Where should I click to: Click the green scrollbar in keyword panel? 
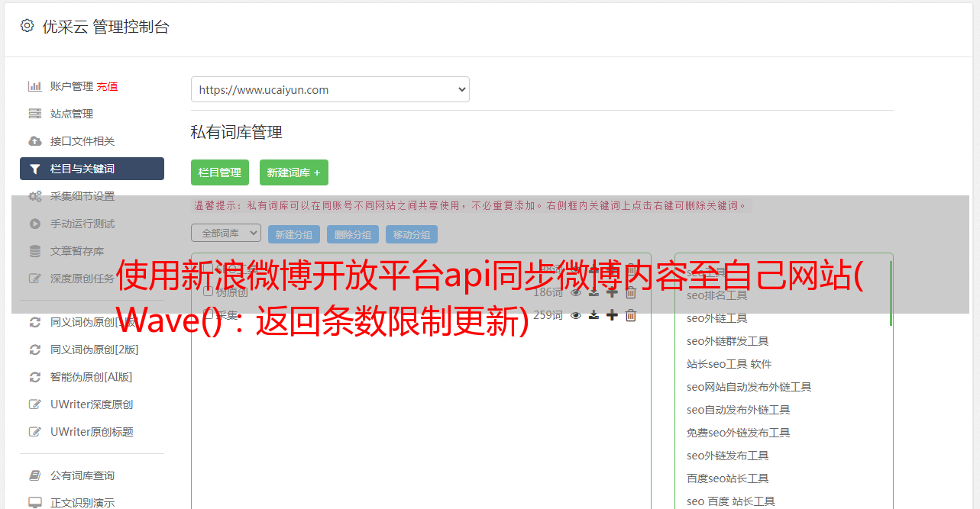891,293
